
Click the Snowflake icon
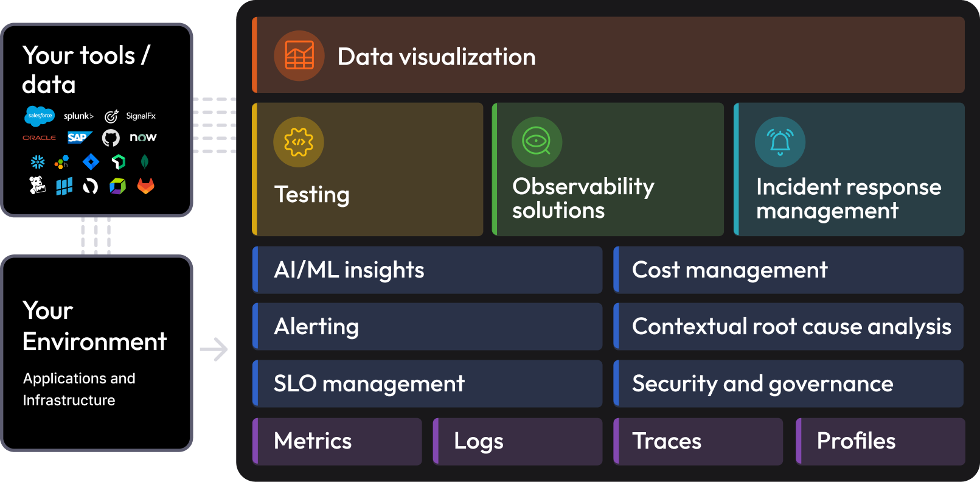[x=38, y=162]
